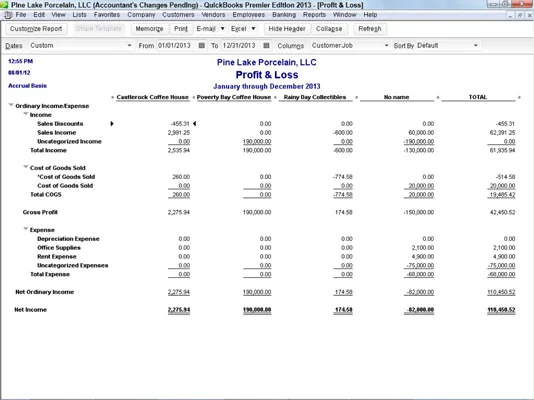This screenshot has height=400, width=534.
Task: Click the E-mail button
Action: point(206,29)
